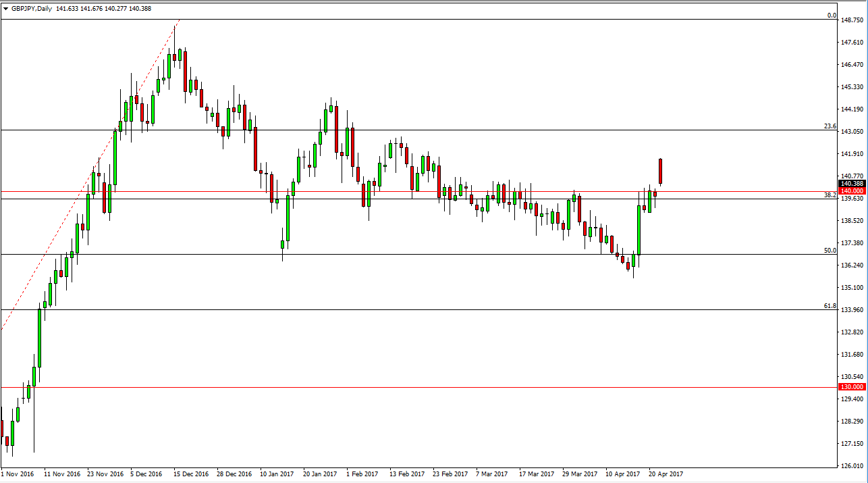Image resolution: width=868 pixels, height=483 pixels.
Task: Click the latest red candle on the chart
Action: (661, 171)
